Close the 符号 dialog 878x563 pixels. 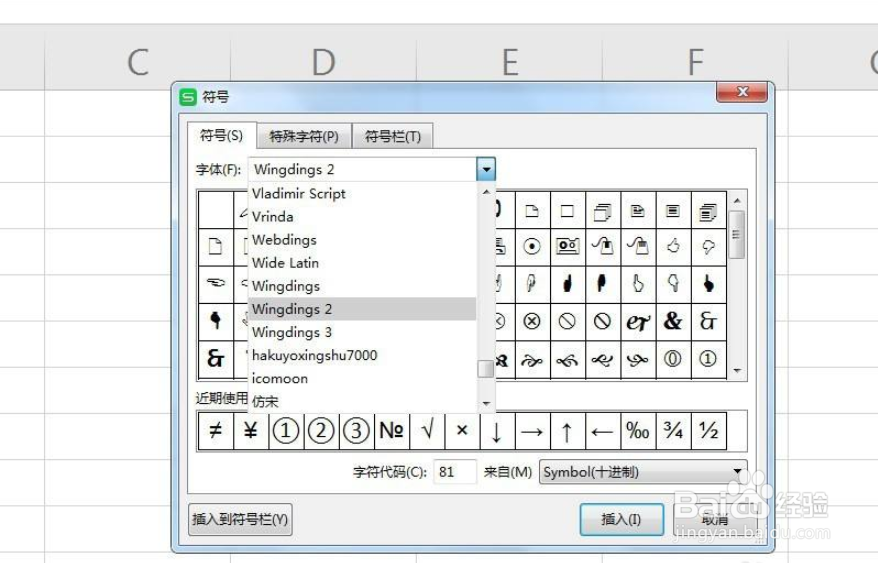742,92
